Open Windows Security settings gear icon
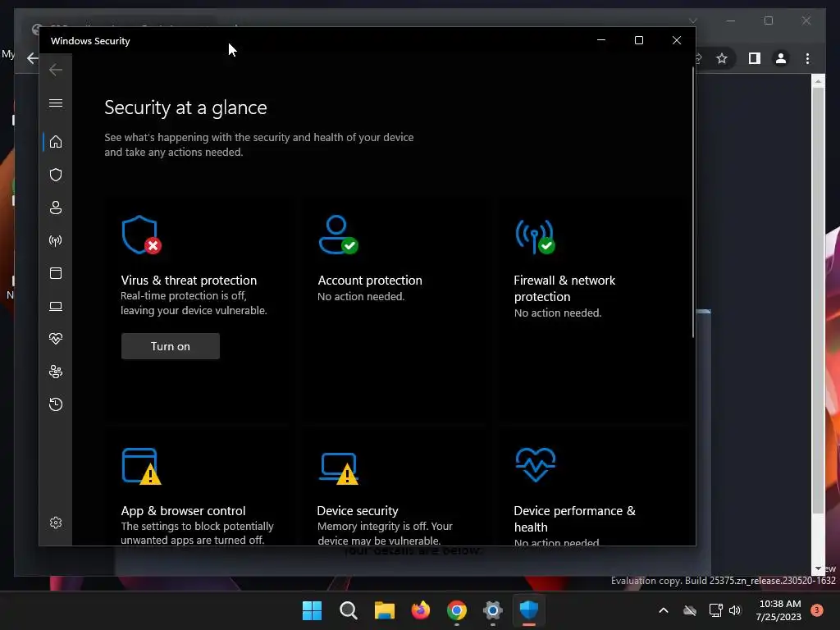This screenshot has width=840, height=630. (x=56, y=523)
